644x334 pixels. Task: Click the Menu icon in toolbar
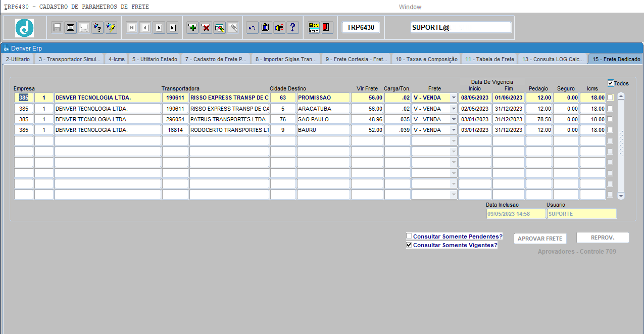(314, 28)
